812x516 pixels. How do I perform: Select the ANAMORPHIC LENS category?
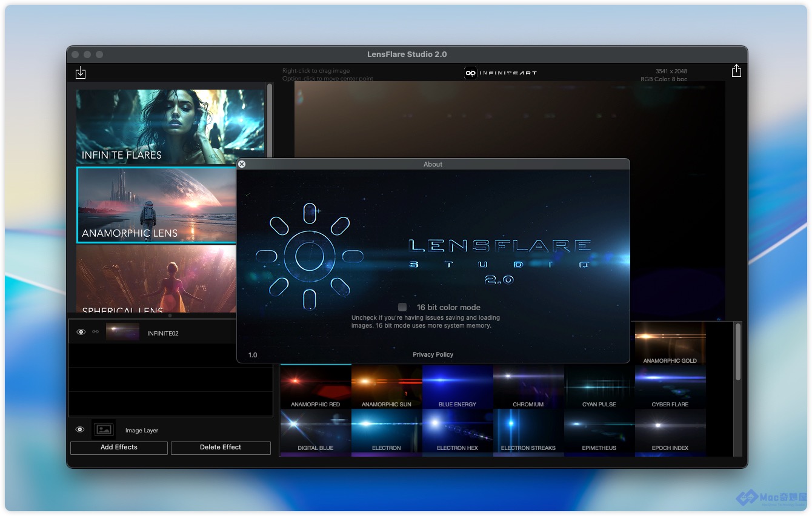pyautogui.click(x=156, y=205)
